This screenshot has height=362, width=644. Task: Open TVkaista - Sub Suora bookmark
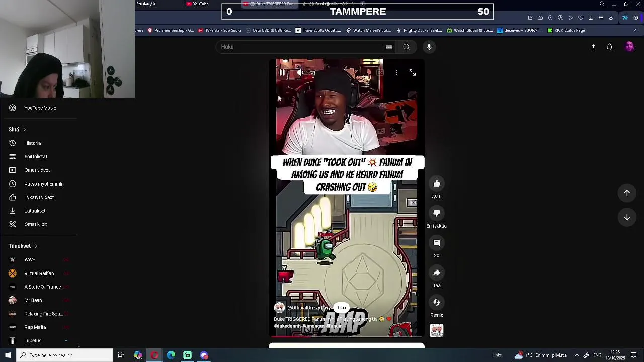pyautogui.click(x=219, y=30)
